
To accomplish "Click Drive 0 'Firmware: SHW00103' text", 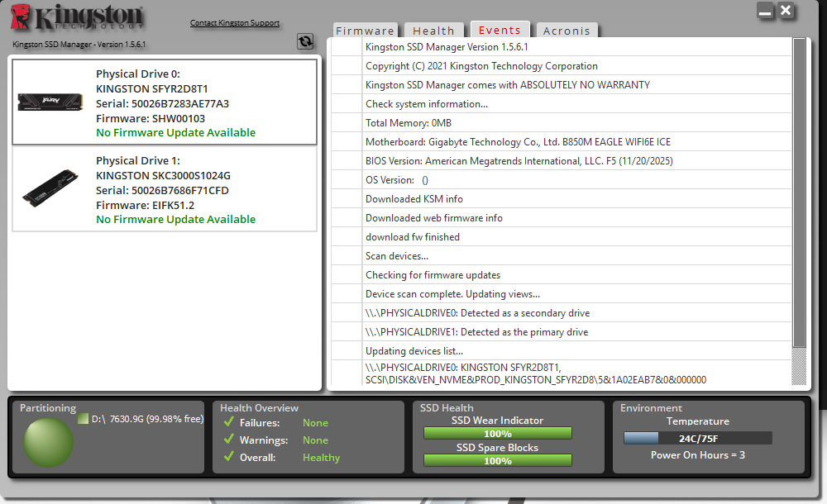I will click(151, 119).
